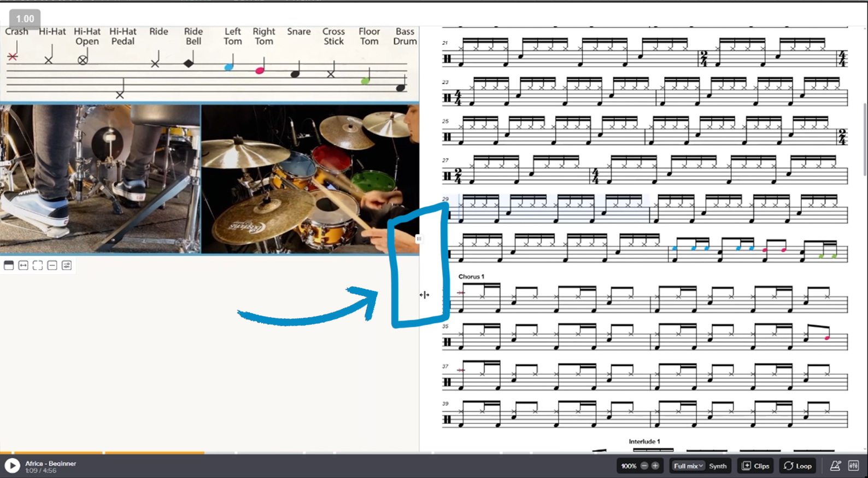
Task: Click the fullscreen dashed-frame icon
Action: (38, 266)
